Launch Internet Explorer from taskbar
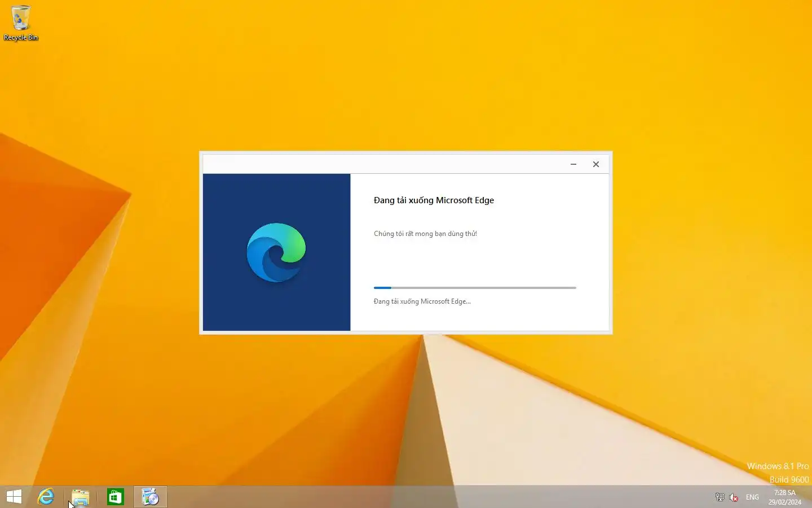 pos(46,497)
